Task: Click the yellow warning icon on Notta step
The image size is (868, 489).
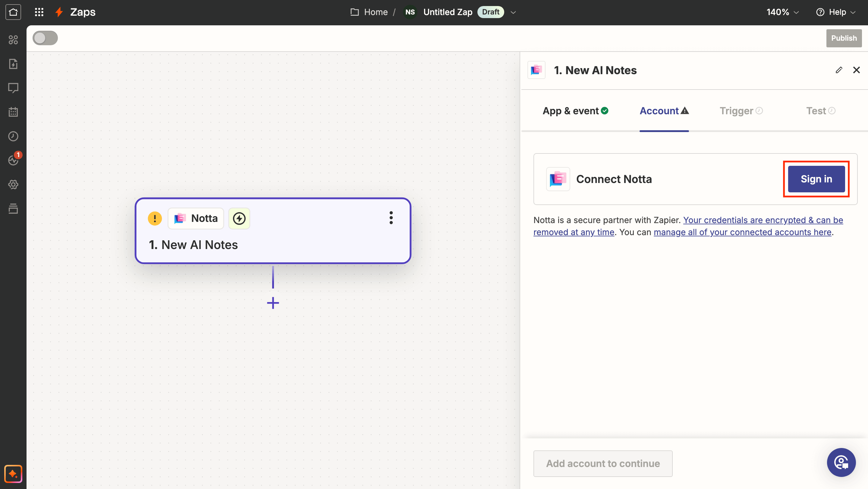Action: pyautogui.click(x=155, y=218)
